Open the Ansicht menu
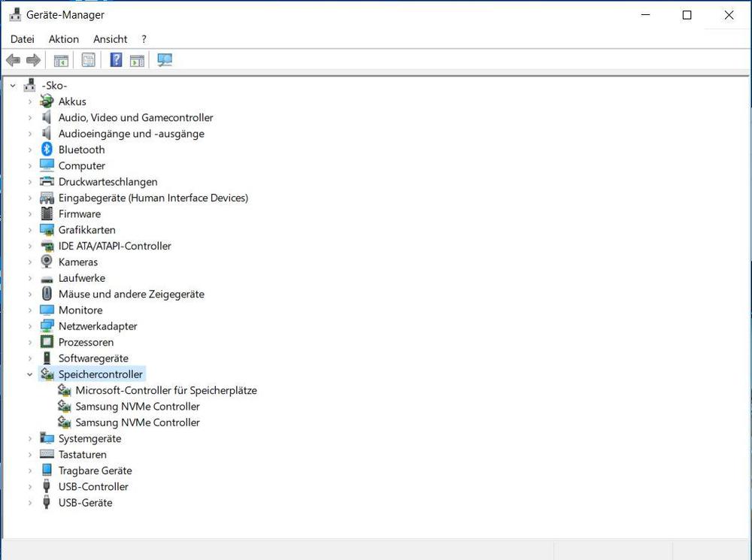The image size is (752, 560). 110,39
